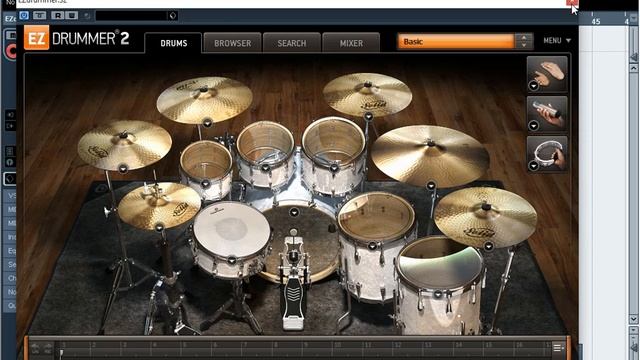The image size is (640, 360).
Task: Open the hi-hat dropdown arrow
Action: pyautogui.click(x=160, y=228)
